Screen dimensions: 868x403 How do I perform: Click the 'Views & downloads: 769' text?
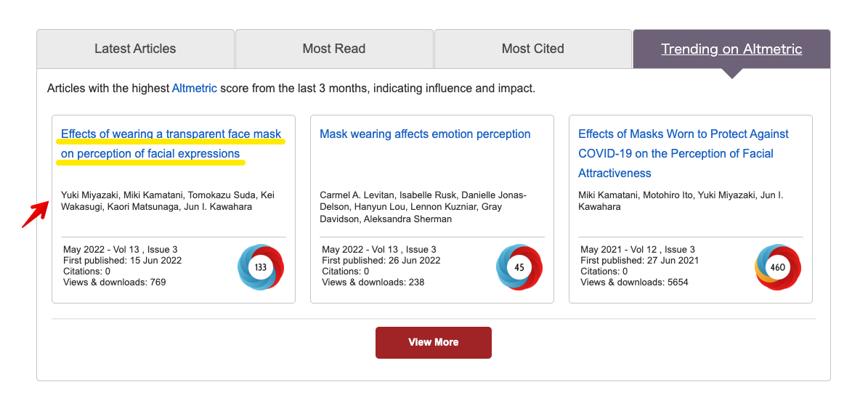tap(115, 282)
